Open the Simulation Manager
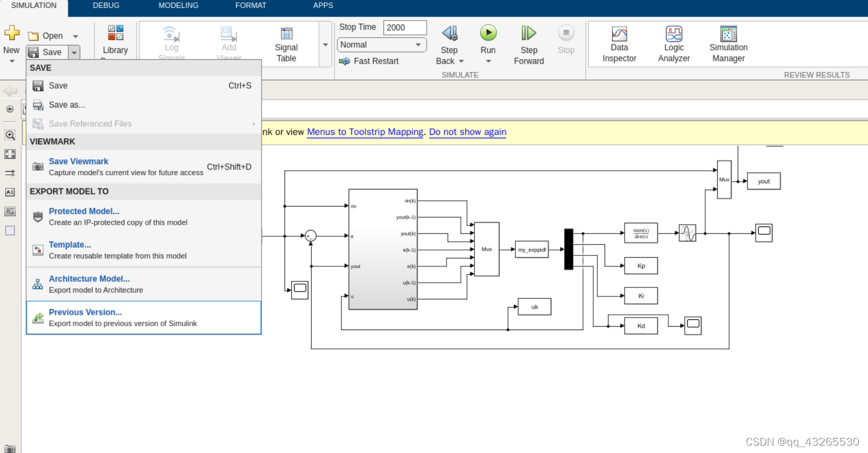 [729, 44]
